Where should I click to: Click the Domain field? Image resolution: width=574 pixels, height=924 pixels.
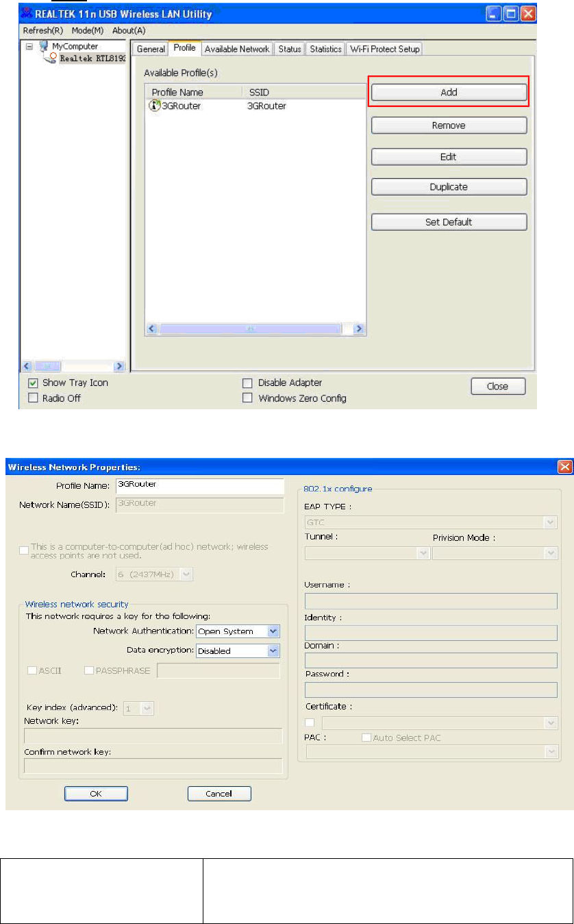pyautogui.click(x=432, y=661)
